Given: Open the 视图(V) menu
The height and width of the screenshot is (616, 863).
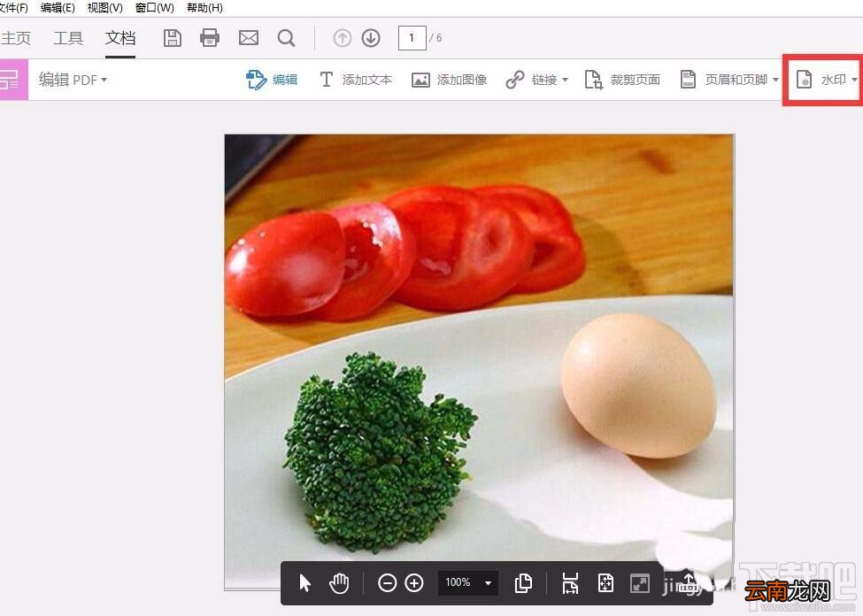Looking at the screenshot, I should (x=105, y=8).
